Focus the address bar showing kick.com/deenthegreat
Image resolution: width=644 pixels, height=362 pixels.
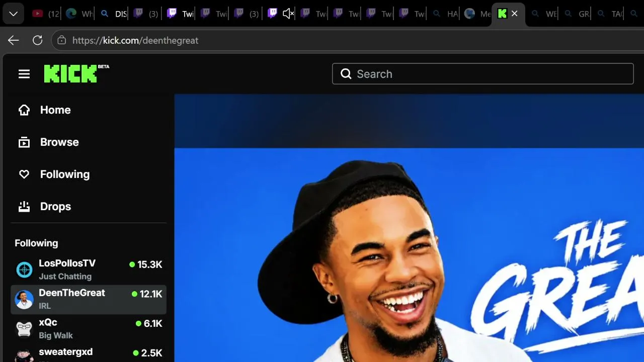pos(347,40)
